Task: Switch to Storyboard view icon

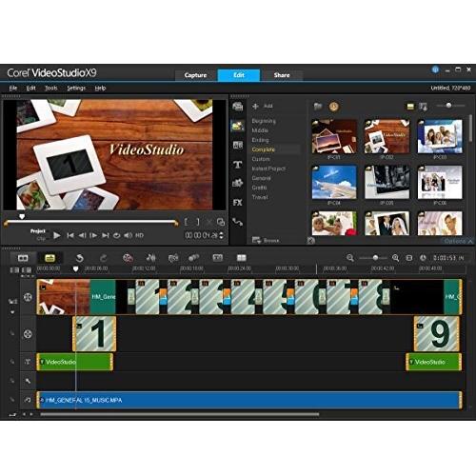Action: click(x=23, y=258)
